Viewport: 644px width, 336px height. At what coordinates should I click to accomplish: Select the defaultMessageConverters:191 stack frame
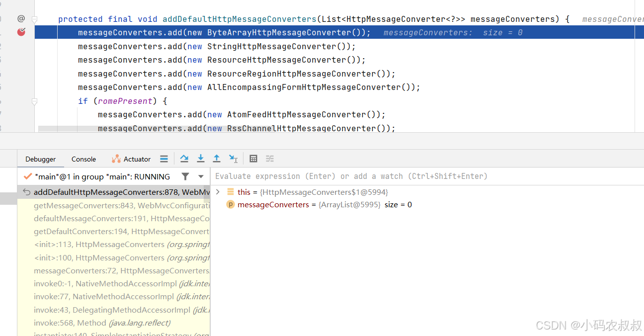(114, 218)
